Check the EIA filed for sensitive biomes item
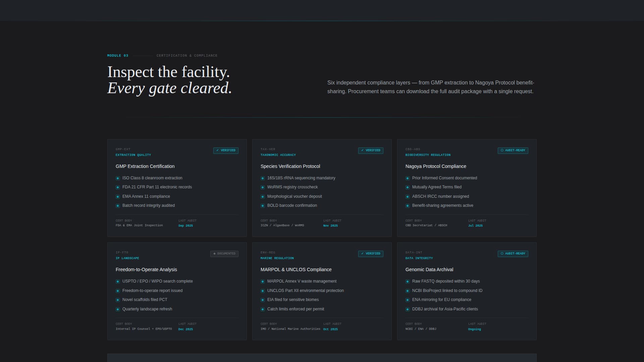This screenshot has height=362, width=644. [x=293, y=300]
